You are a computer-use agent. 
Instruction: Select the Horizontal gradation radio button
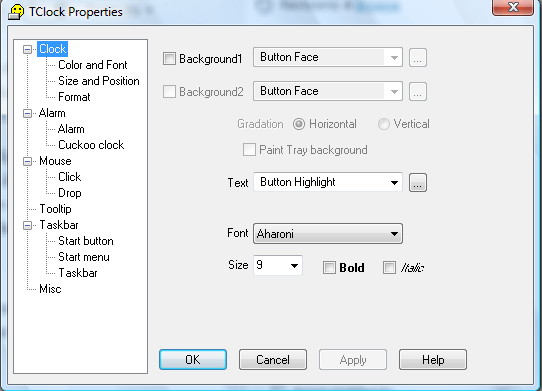(299, 124)
